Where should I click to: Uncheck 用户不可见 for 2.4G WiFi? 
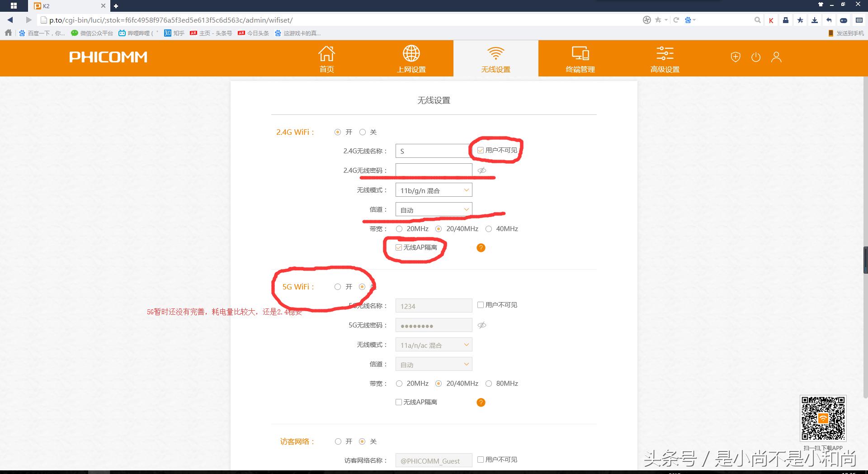click(480, 150)
